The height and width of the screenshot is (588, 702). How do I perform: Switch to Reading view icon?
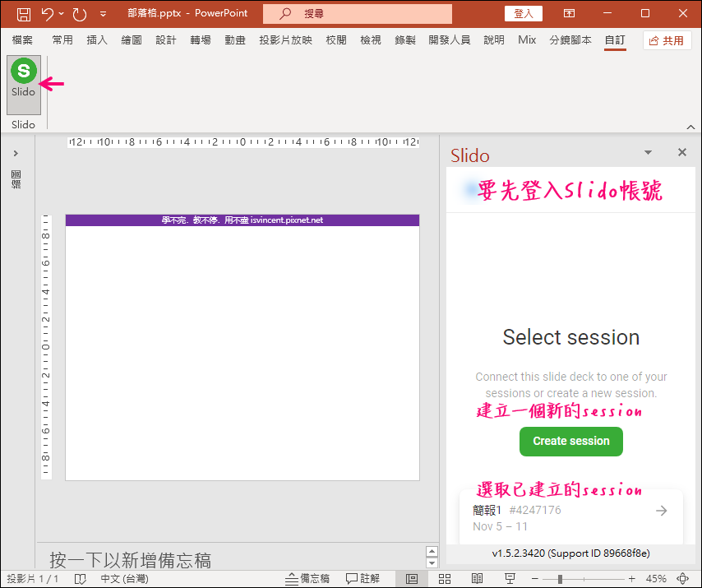tap(478, 579)
